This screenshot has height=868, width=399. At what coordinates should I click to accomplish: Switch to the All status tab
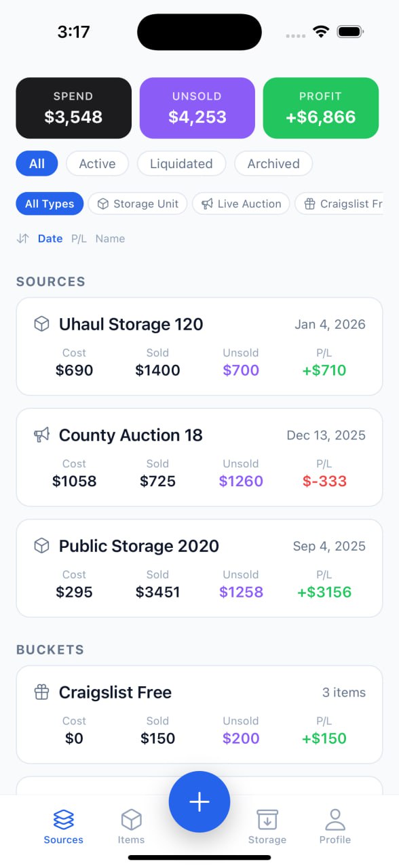tap(37, 163)
